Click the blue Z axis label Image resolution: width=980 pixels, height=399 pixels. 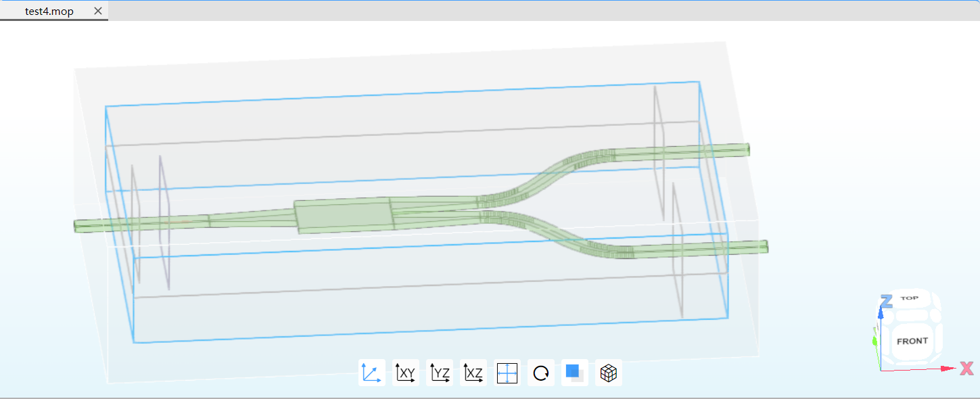point(885,302)
